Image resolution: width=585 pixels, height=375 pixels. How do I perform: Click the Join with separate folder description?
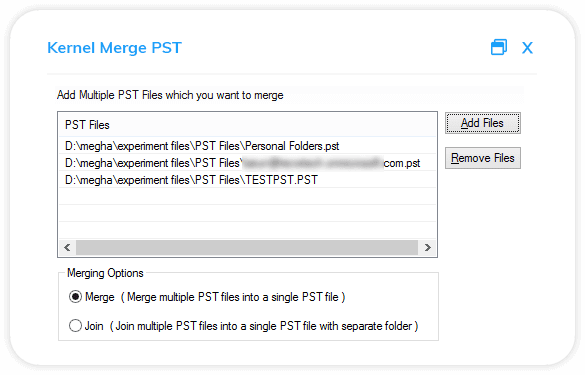[264, 326]
